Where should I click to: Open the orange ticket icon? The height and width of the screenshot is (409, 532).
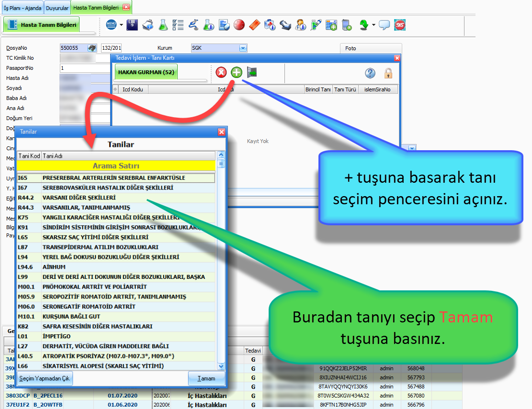coord(254,25)
